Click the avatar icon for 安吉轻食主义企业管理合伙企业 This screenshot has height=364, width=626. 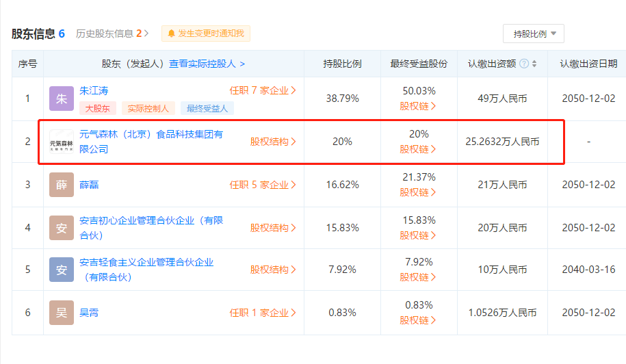coord(62,270)
